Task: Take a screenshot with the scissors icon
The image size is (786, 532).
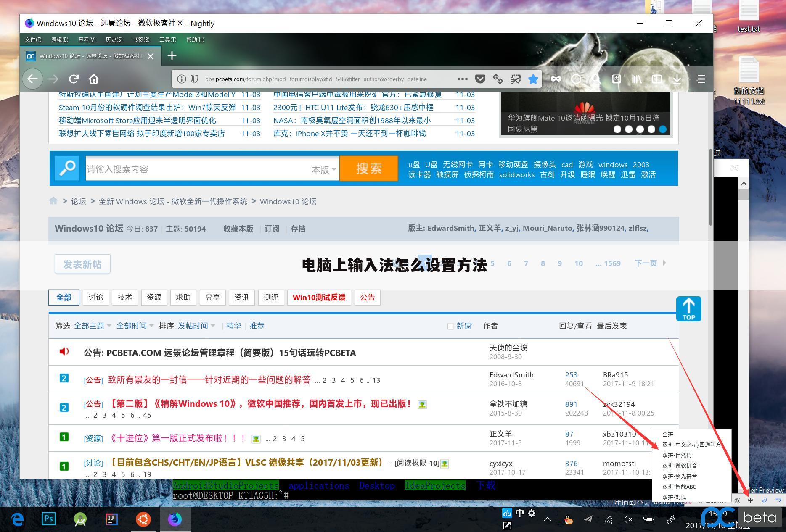Action: (x=515, y=79)
